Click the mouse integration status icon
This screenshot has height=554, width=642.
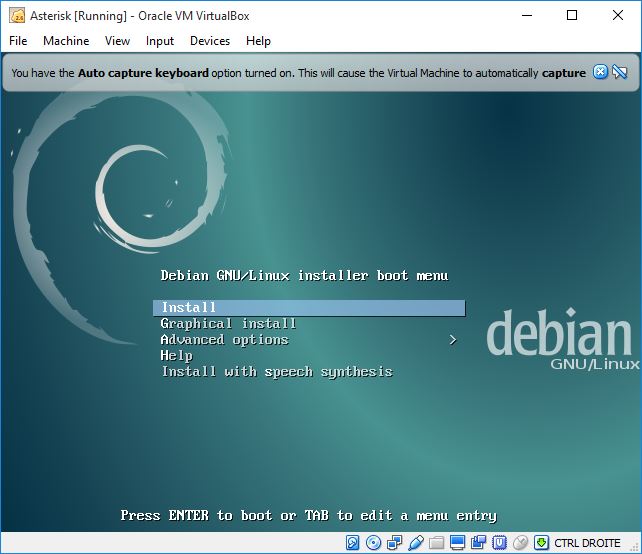point(520,543)
